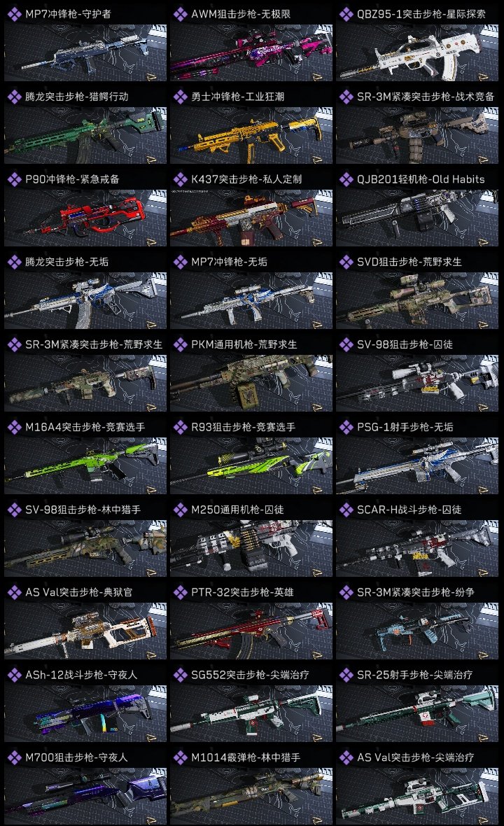
Task: Select the ASh-12 守夜人 purple rifle image
Action: click(85, 713)
